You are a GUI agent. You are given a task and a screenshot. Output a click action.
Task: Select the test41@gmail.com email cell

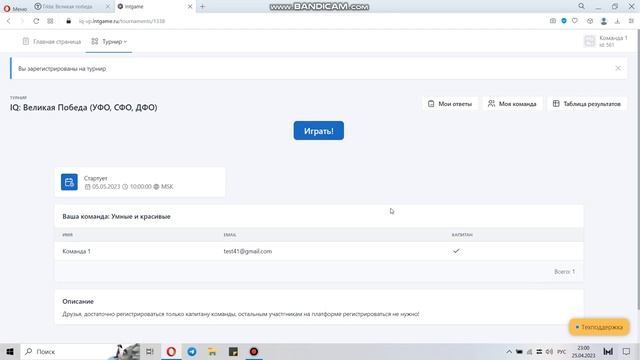tap(247, 251)
